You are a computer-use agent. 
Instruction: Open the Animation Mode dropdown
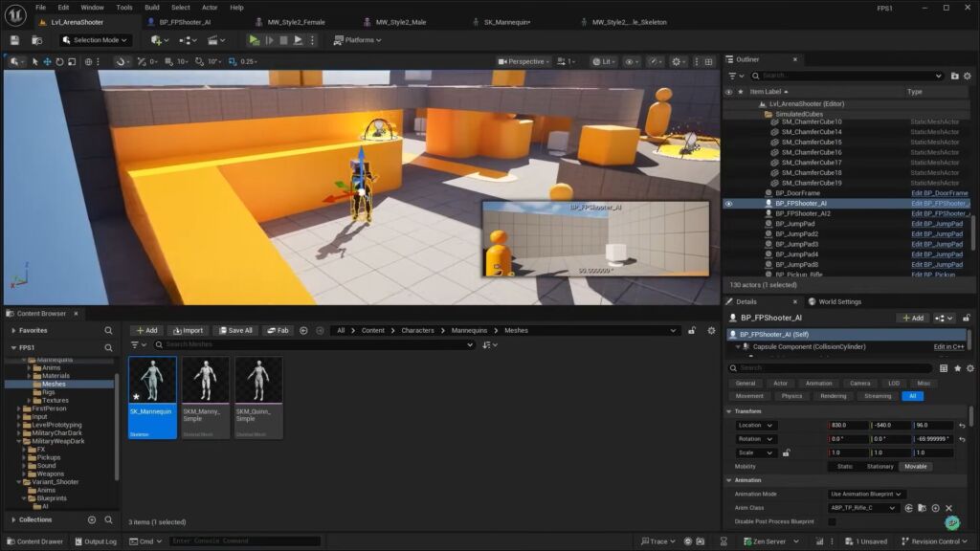pyautogui.click(x=866, y=495)
